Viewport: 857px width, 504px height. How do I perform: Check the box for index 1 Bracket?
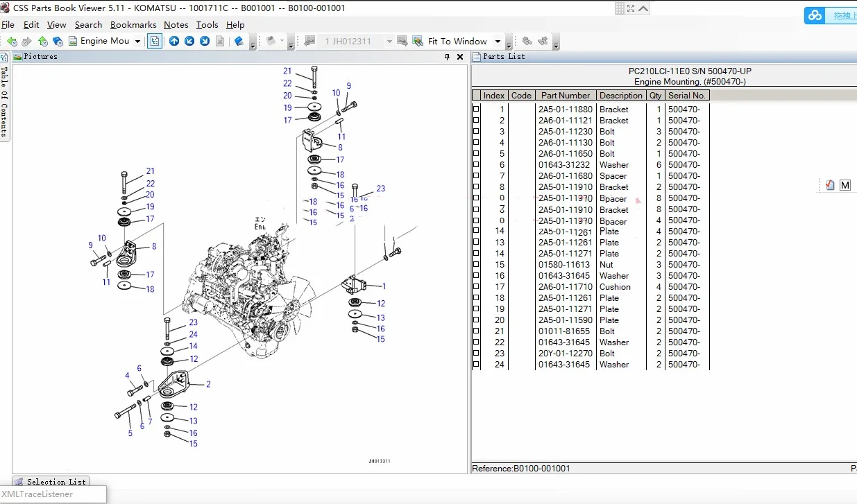tap(476, 110)
